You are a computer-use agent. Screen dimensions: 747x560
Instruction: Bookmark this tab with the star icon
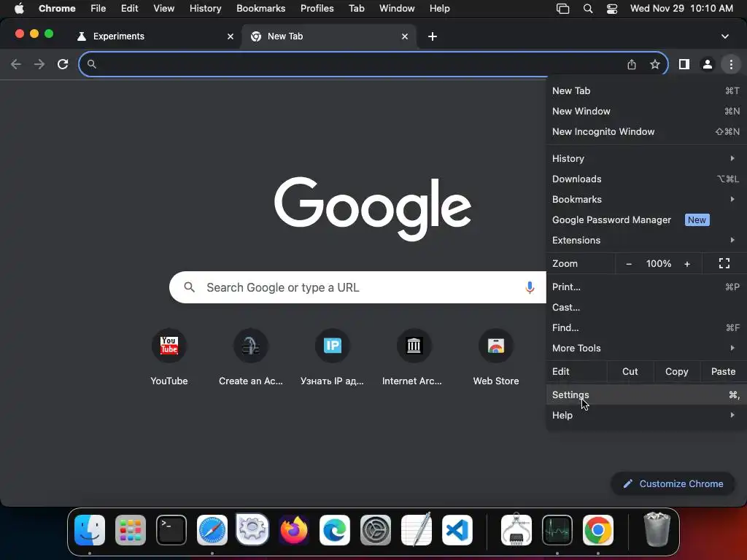(x=655, y=64)
